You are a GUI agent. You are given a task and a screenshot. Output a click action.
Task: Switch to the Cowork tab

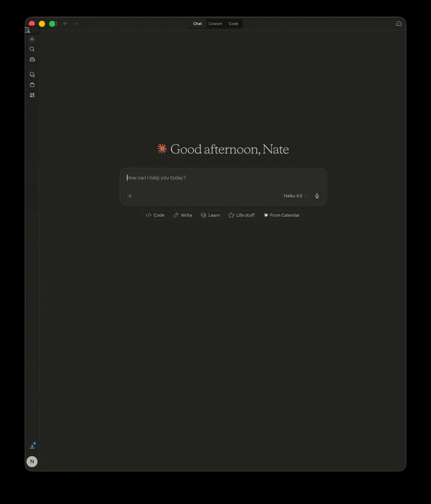[x=215, y=24]
